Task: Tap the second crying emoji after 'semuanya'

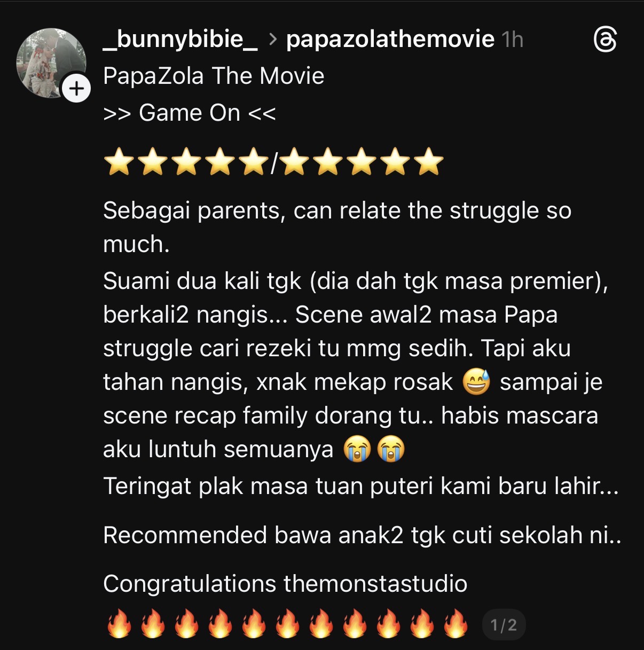Action: tap(391, 449)
